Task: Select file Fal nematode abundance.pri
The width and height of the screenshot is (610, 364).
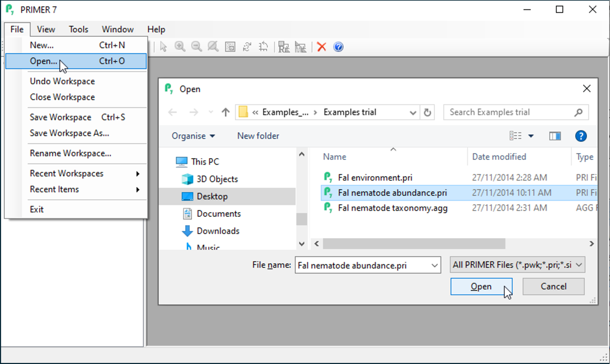Action: (x=459, y=193)
